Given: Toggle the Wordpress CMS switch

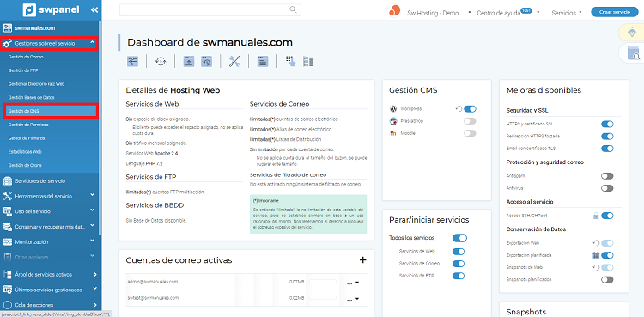Looking at the screenshot, I should [x=470, y=109].
